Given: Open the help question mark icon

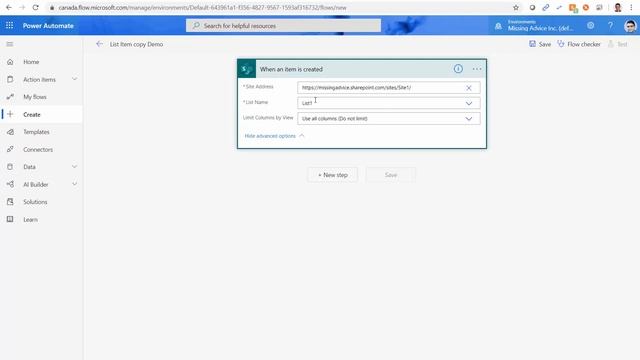Looking at the screenshot, I should (x=610, y=25).
